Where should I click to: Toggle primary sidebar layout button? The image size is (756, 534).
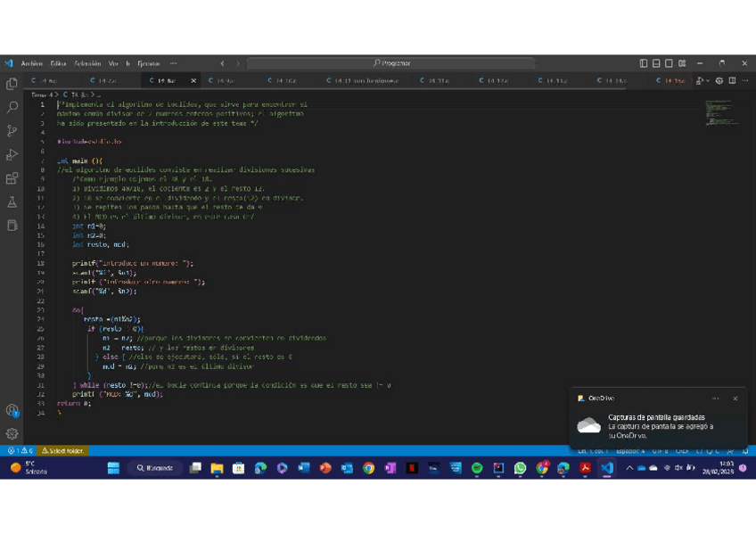644,63
